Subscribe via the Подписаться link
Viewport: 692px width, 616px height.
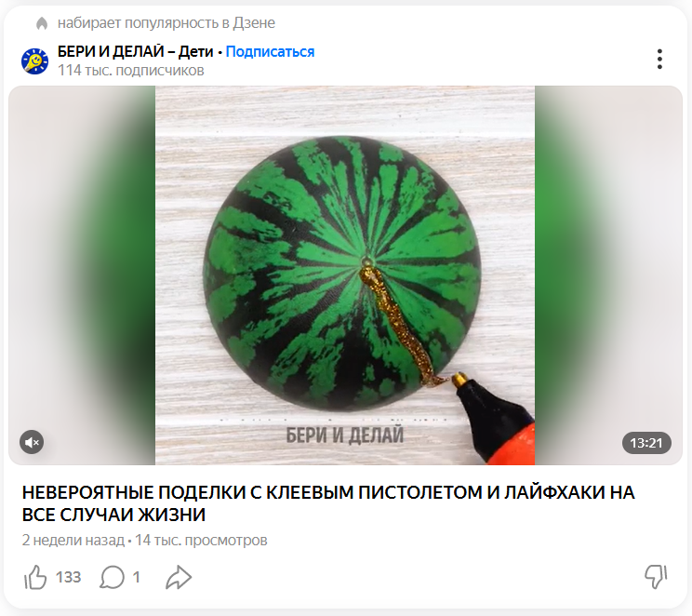[x=270, y=52]
